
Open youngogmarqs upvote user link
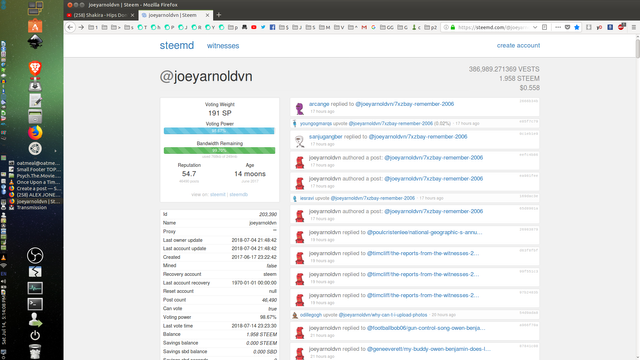click(x=316, y=123)
